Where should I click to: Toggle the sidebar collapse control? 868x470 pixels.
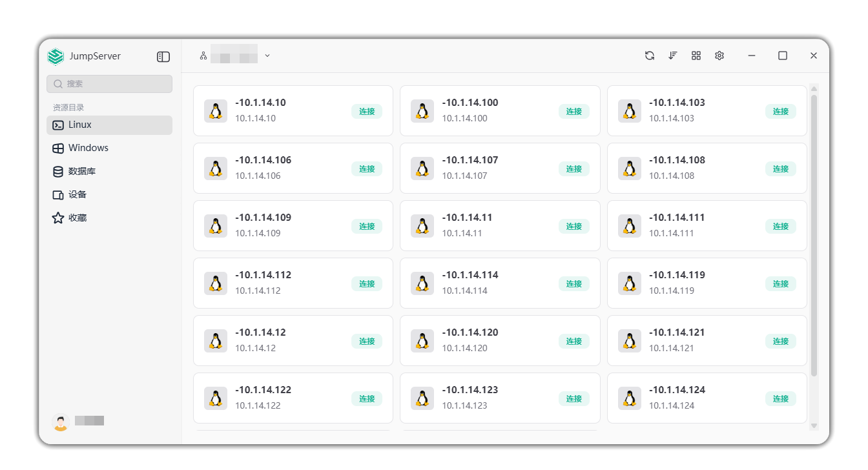(163, 56)
